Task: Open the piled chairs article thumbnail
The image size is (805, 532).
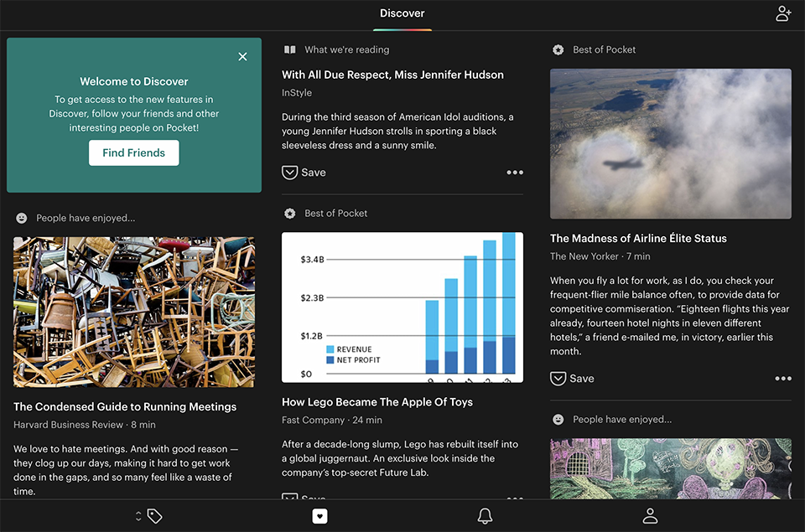Action: tap(134, 312)
